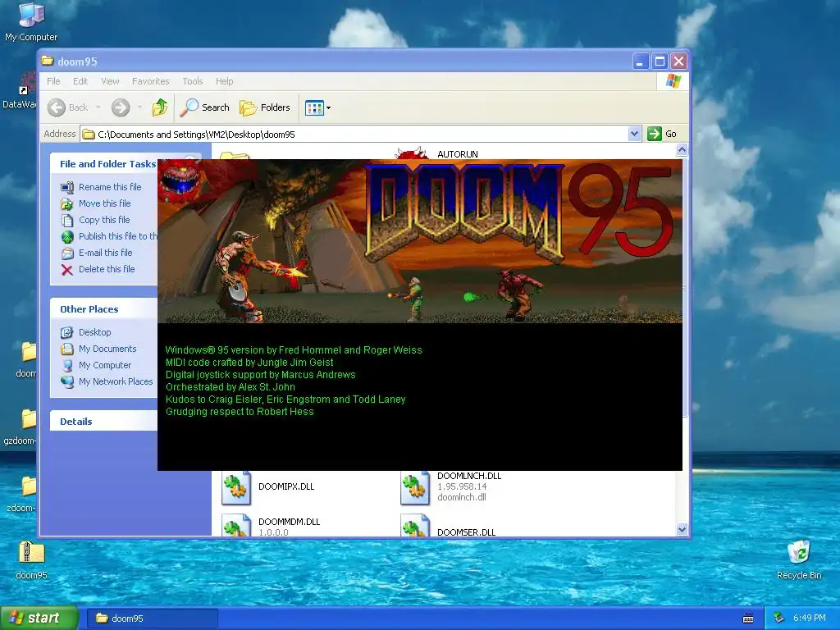
Task: Click the doom95 taskbar button
Action: tap(152, 619)
